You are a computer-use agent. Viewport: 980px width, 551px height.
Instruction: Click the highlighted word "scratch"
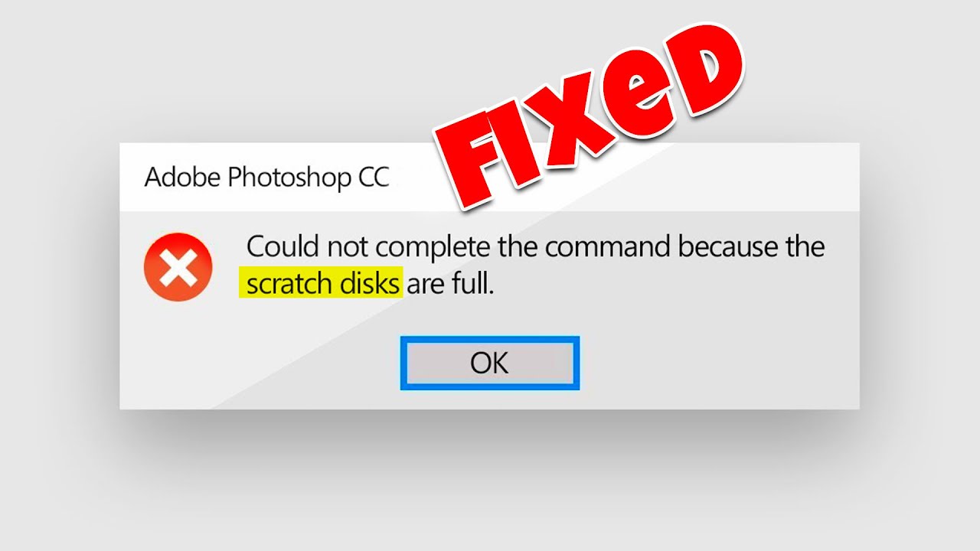click(x=289, y=285)
